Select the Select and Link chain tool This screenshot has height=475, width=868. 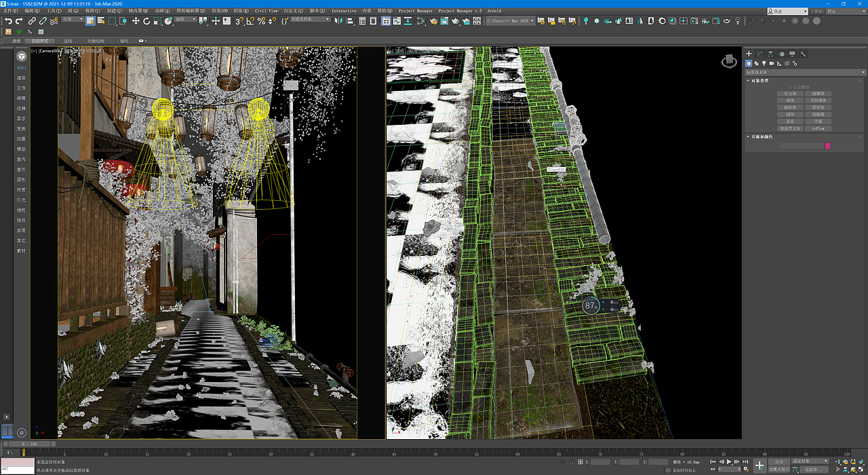click(x=32, y=21)
